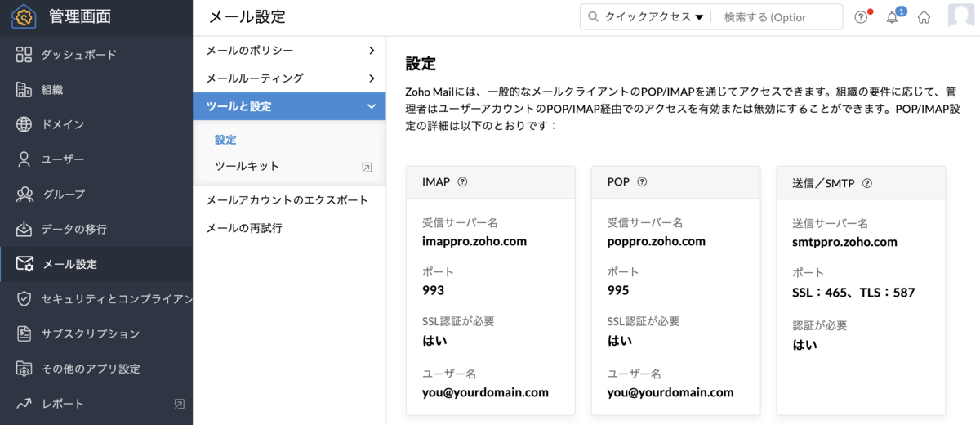Open メールの再試行 item
Image resolution: width=980 pixels, height=425 pixels.
click(243, 228)
